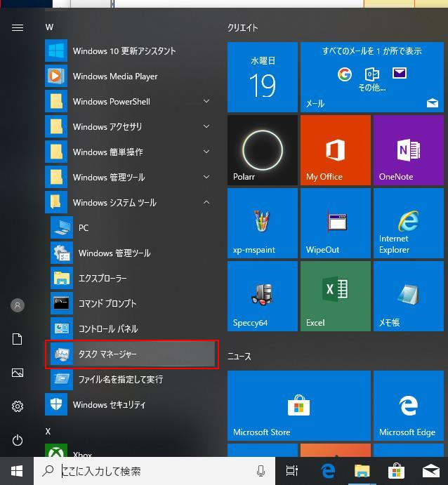The height and width of the screenshot is (485, 448).
Task: Launch the My Office tile
Action: (335, 150)
